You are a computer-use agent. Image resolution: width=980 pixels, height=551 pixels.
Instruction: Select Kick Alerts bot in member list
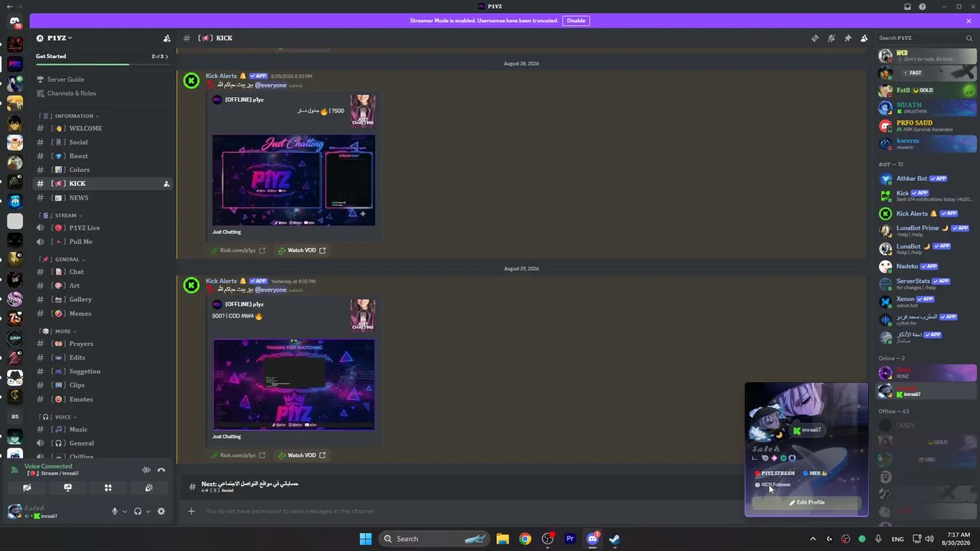pos(927,214)
